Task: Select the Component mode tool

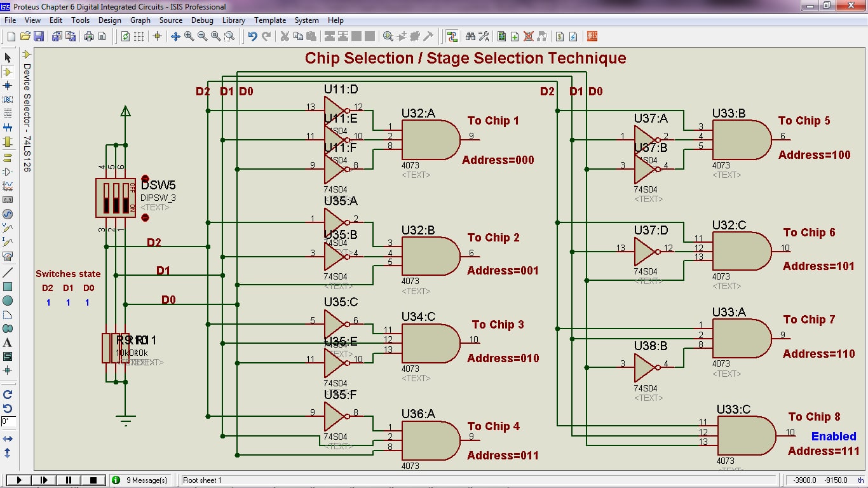Action: click(8, 72)
